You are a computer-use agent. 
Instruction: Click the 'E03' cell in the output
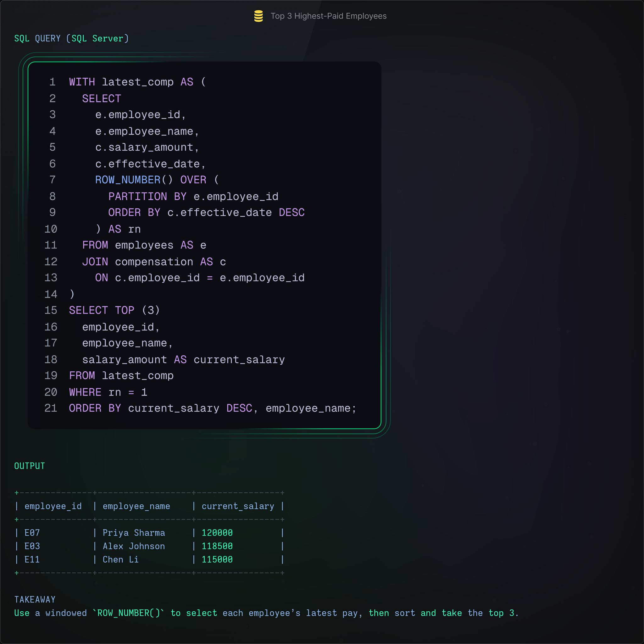pos(32,546)
